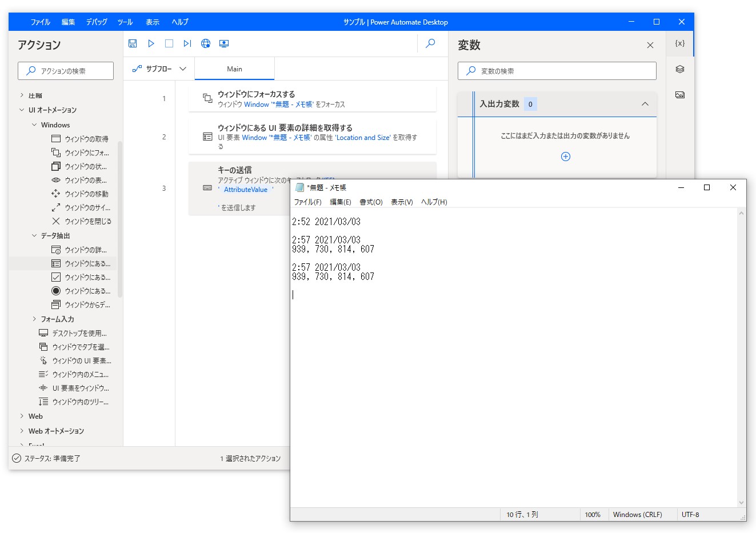
Task: Collapse the 入出力変数 section
Action: 645,104
